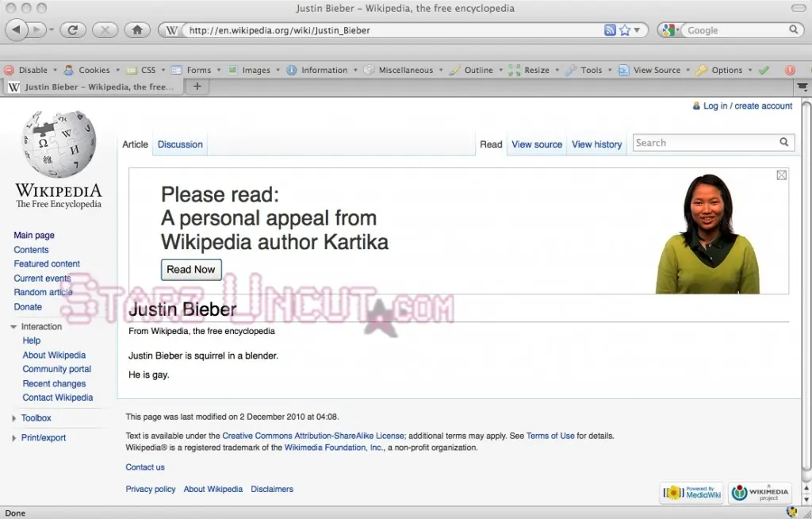Click the Contact us footer link
The width and height of the screenshot is (812, 519).
(x=145, y=467)
